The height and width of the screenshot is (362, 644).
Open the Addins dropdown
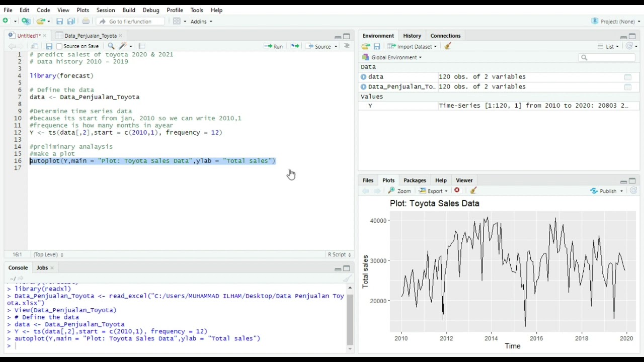pos(201,21)
